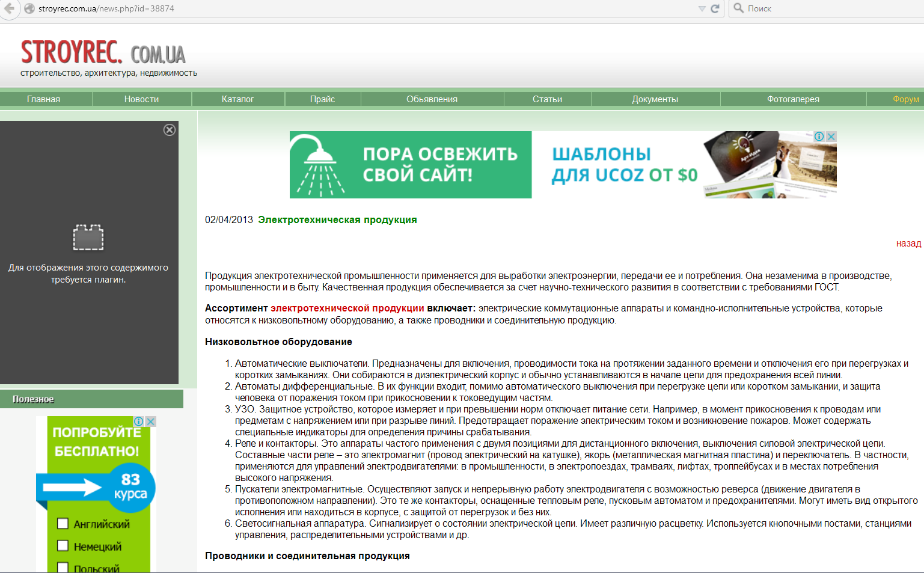Open the Документы menu item
This screenshot has width=924, height=573.
coord(655,99)
